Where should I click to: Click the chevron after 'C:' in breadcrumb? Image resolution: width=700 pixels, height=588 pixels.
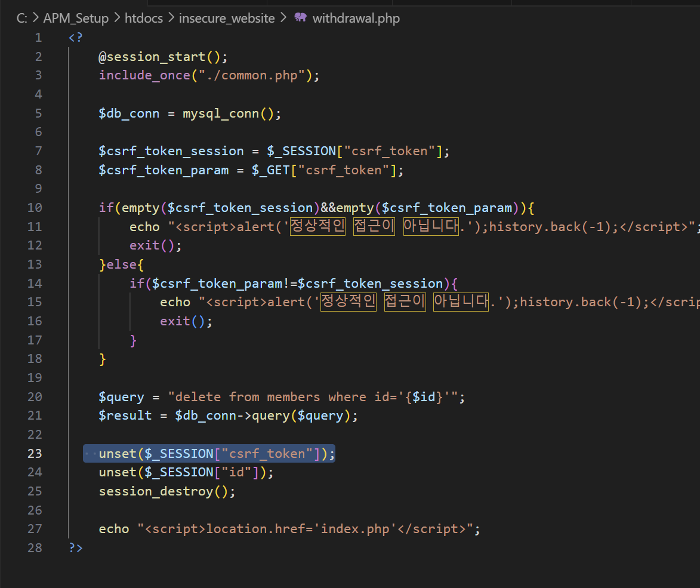coord(36,18)
